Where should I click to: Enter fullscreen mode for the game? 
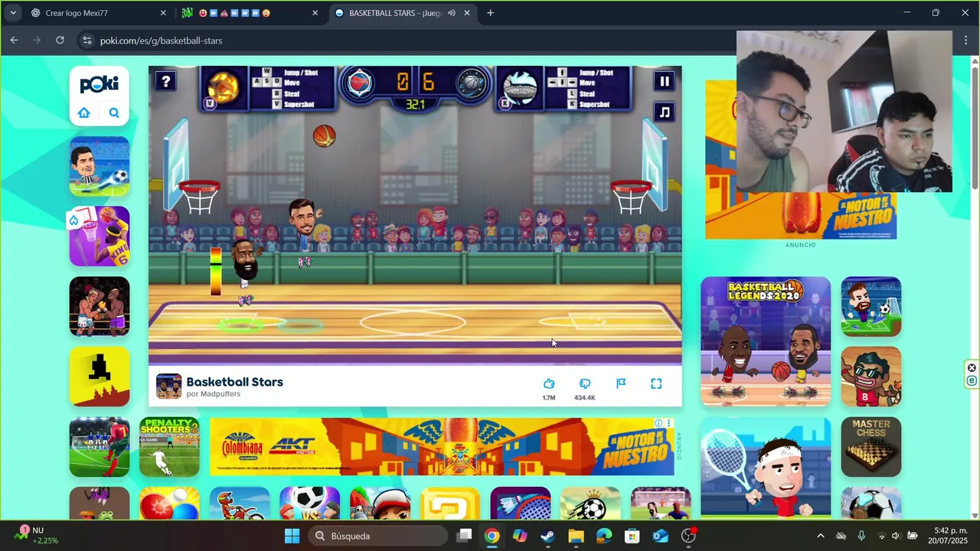point(656,383)
